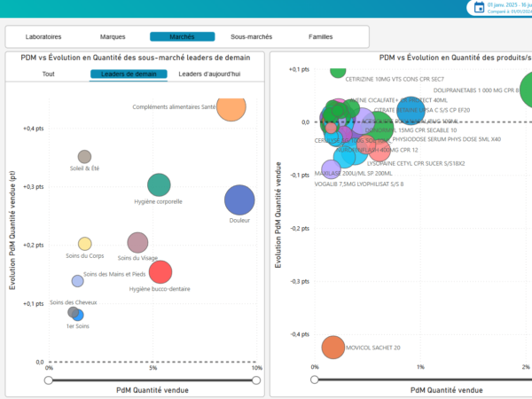Viewport: 532px width, 399px height.
Task: Click the teal Hygiène corporelle bubble
Action: [159, 185]
